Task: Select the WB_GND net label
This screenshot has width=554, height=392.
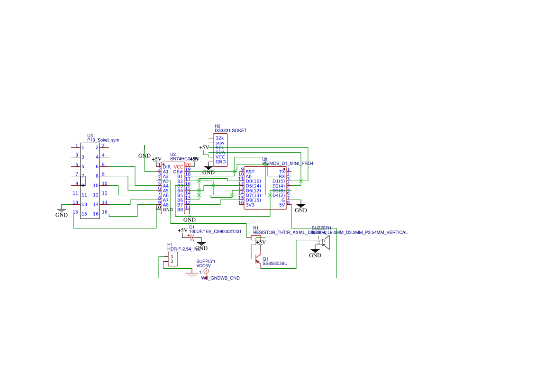Action: (x=220, y=278)
